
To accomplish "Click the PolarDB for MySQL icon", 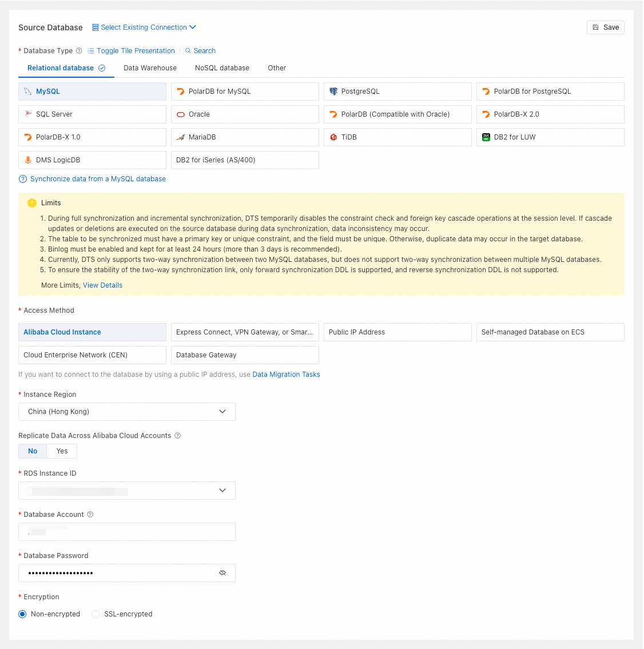I will click(181, 91).
